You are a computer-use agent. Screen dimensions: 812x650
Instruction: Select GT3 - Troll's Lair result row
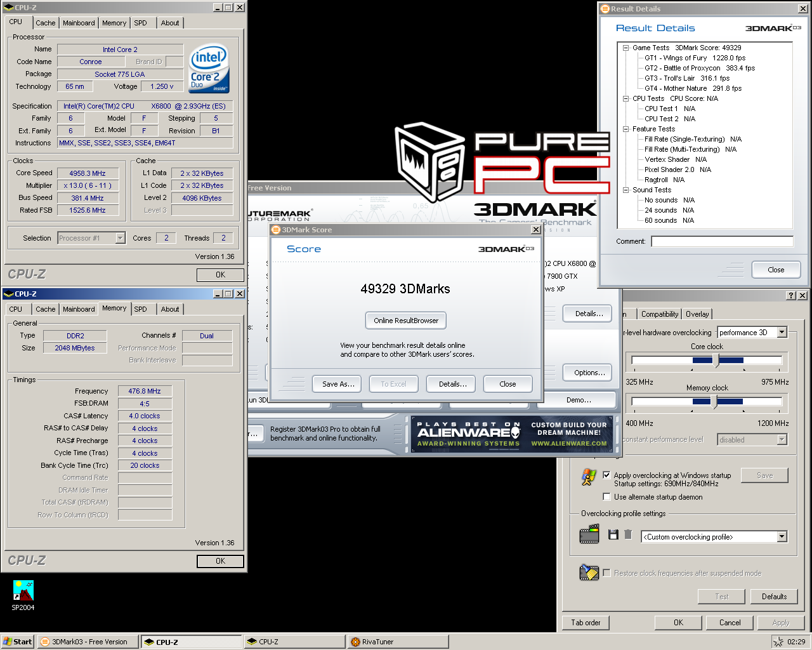[x=687, y=78]
